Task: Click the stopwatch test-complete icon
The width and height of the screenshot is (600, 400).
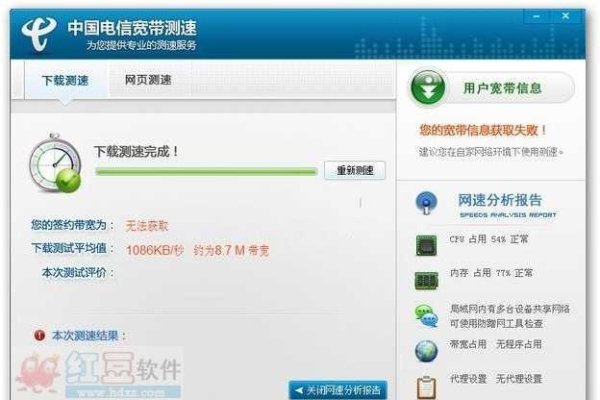Action: click(55, 163)
